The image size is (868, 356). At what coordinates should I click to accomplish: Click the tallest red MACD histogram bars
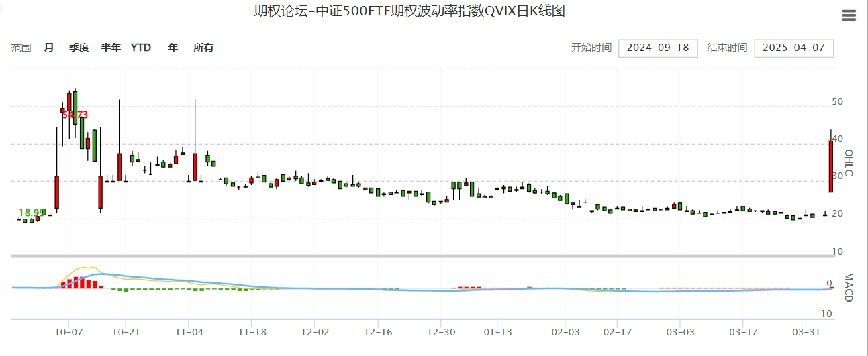[x=77, y=282]
